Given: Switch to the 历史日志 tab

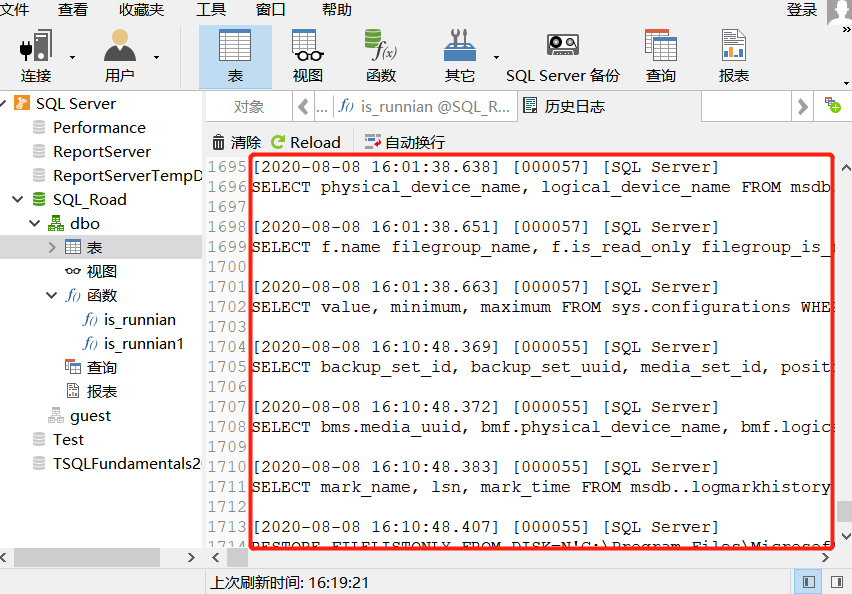Looking at the screenshot, I should coord(564,106).
